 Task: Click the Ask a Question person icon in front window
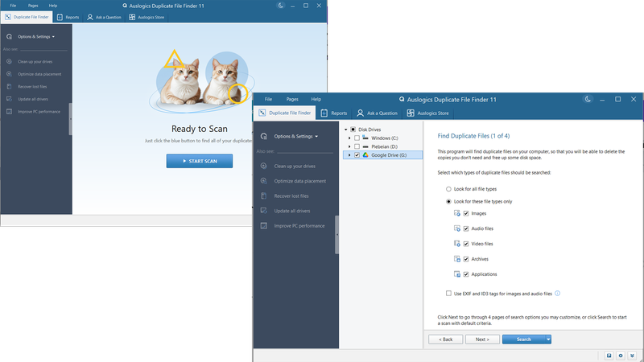(x=360, y=113)
